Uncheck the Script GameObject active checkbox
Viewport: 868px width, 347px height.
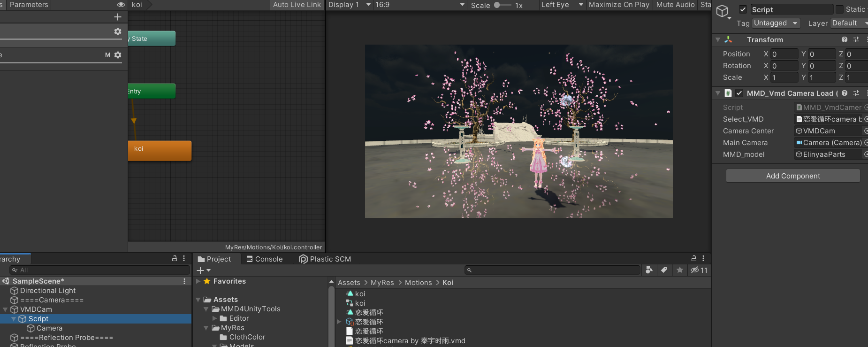743,9
